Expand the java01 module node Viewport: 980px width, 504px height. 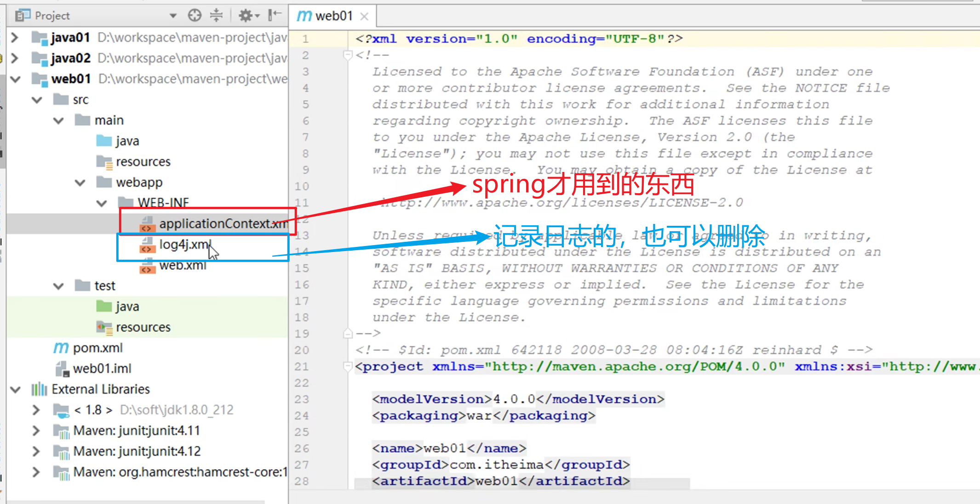(x=15, y=37)
